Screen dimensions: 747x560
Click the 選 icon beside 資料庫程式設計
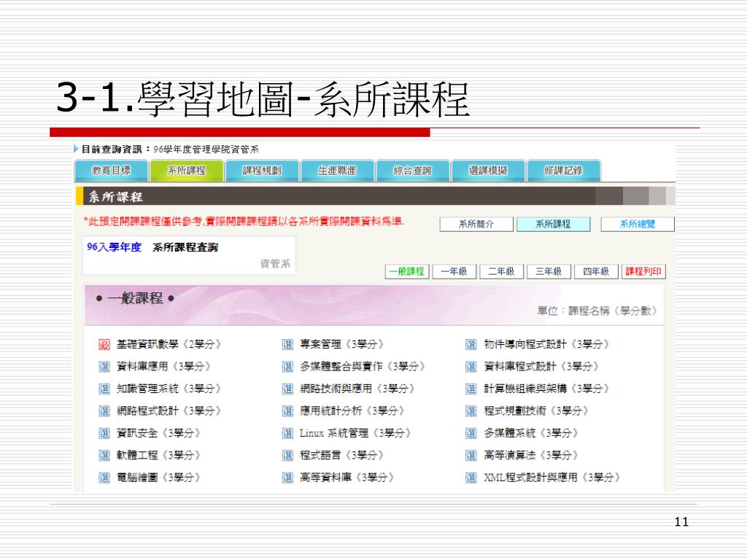coord(471,367)
